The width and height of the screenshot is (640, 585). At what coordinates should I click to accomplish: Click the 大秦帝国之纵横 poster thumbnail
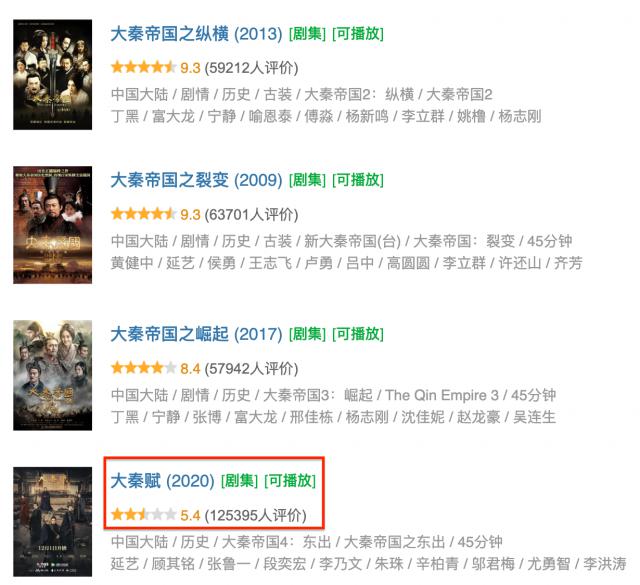coord(52,75)
